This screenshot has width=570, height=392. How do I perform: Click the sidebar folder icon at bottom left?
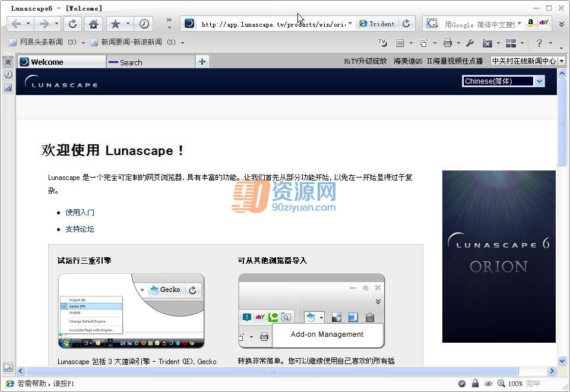8,368
